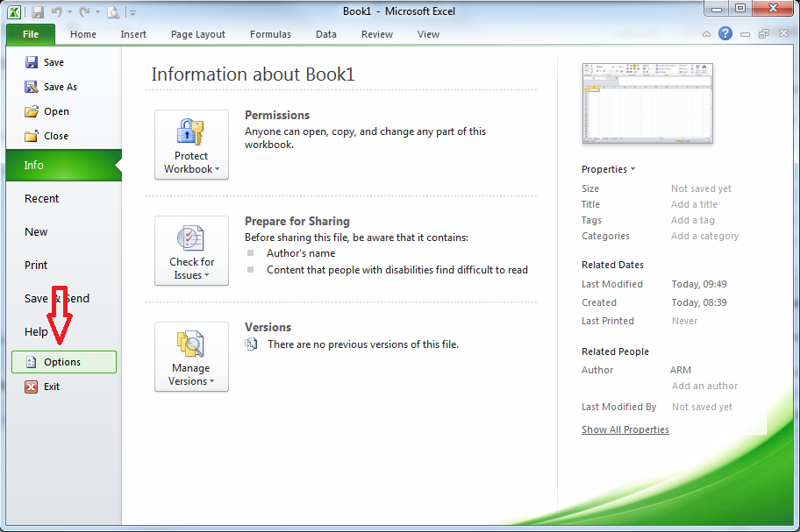The width and height of the screenshot is (800, 532).
Task: Click the Save icon in Quick Access Toolbar
Action: [x=38, y=11]
